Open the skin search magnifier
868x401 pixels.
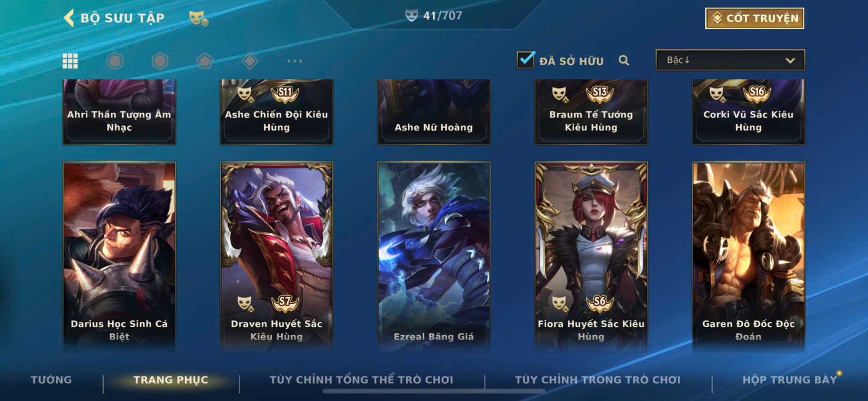624,60
